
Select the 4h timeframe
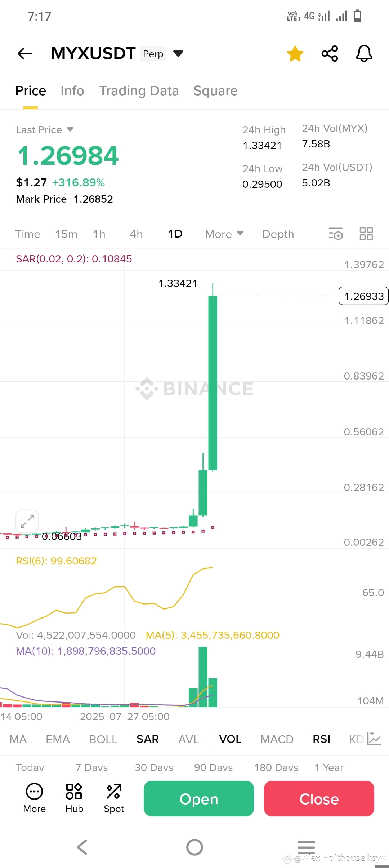pos(136,234)
